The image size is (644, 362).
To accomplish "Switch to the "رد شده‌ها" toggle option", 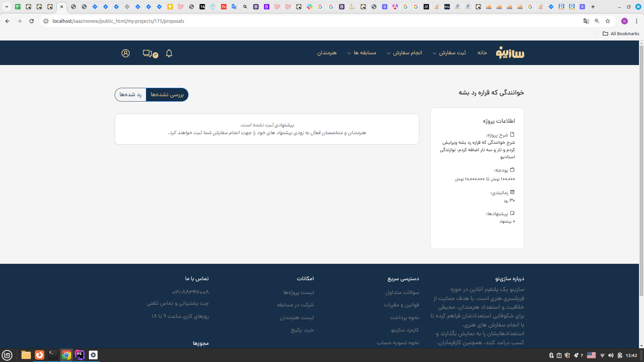I will click(130, 95).
